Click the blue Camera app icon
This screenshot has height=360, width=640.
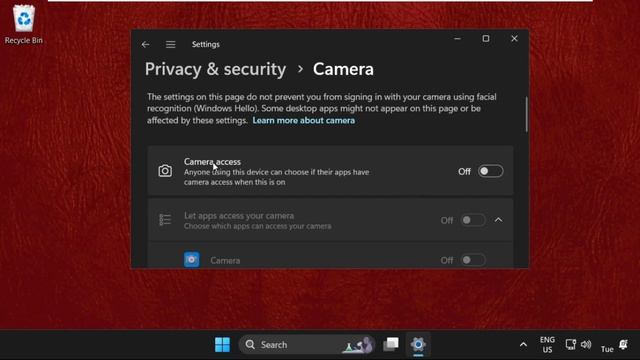pyautogui.click(x=191, y=260)
